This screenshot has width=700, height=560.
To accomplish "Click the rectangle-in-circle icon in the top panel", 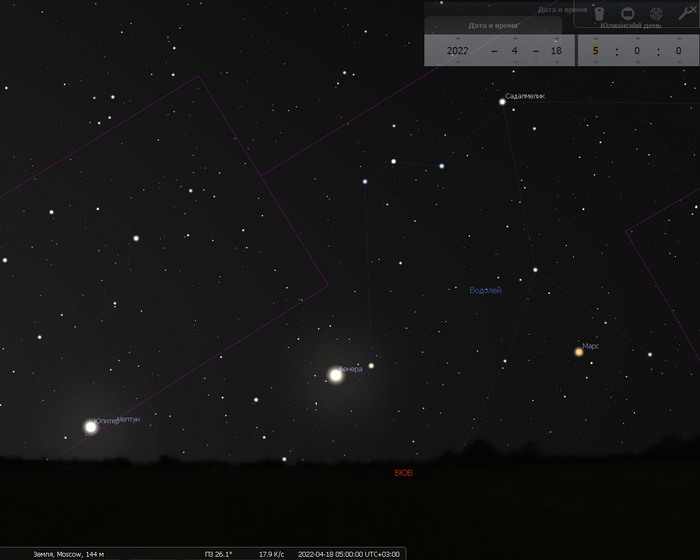I will point(628,13).
